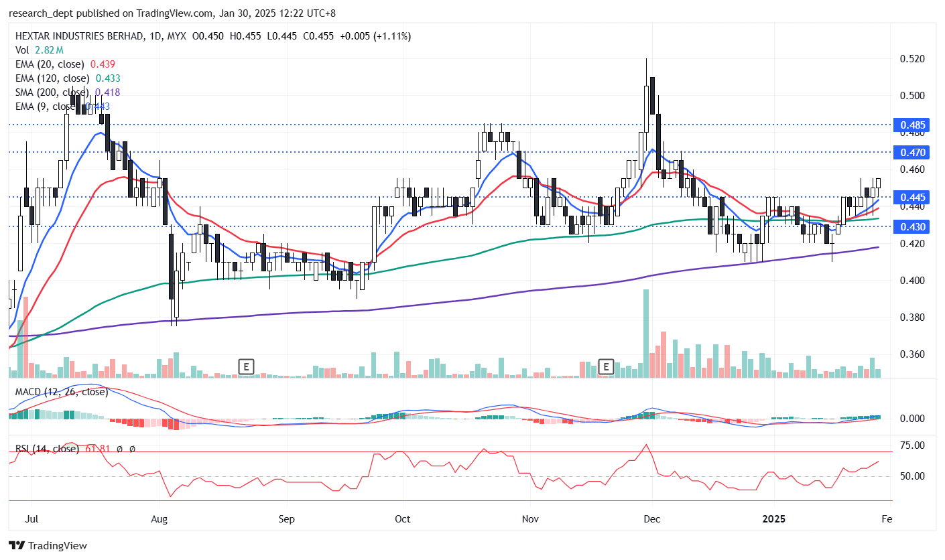Image resolution: width=945 pixels, height=560 pixels.
Task: Select the Vol 2.82 M volume legend
Action: [40, 50]
